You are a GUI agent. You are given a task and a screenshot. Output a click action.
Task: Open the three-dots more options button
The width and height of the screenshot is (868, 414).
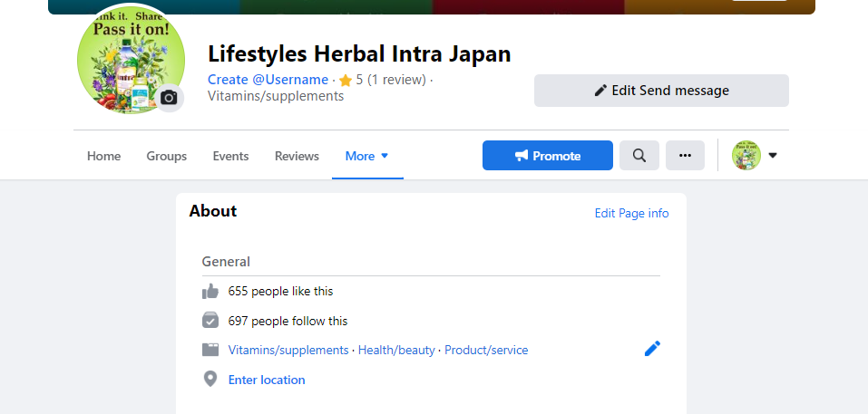(685, 156)
